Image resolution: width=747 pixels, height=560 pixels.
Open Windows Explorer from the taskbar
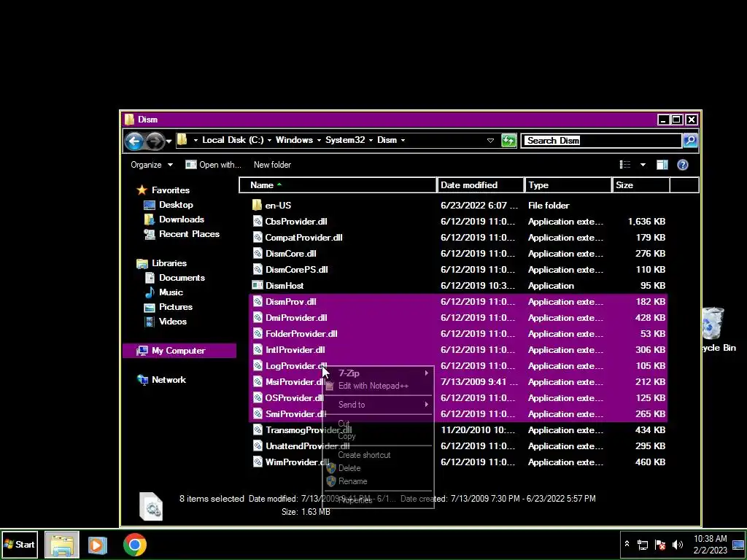tap(62, 545)
